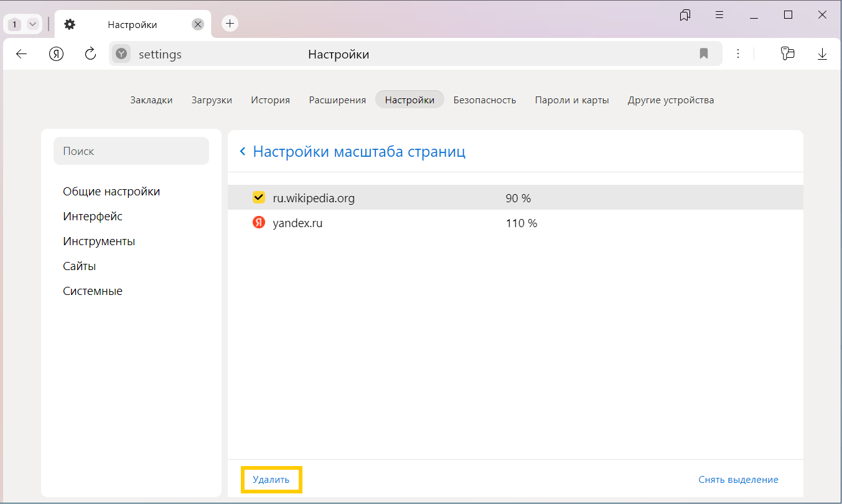
Task: Expand the tab list dropdown arrow
Action: (32, 24)
